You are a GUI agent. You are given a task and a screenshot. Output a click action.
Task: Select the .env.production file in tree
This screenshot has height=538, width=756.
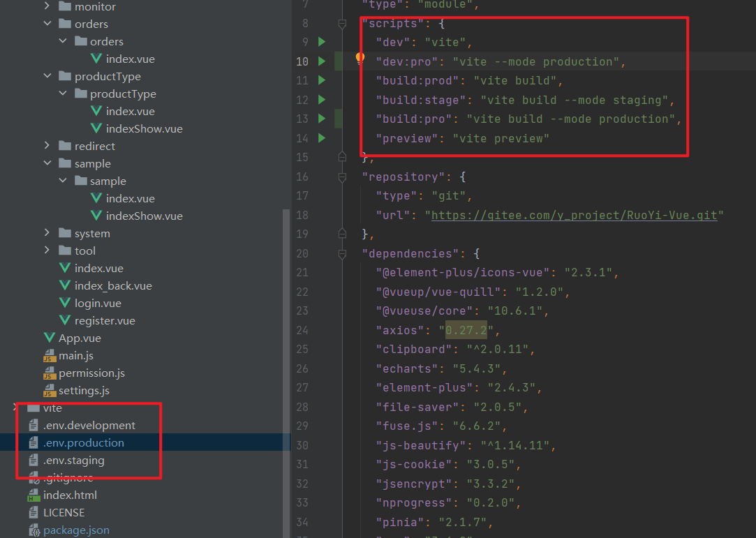tap(83, 442)
